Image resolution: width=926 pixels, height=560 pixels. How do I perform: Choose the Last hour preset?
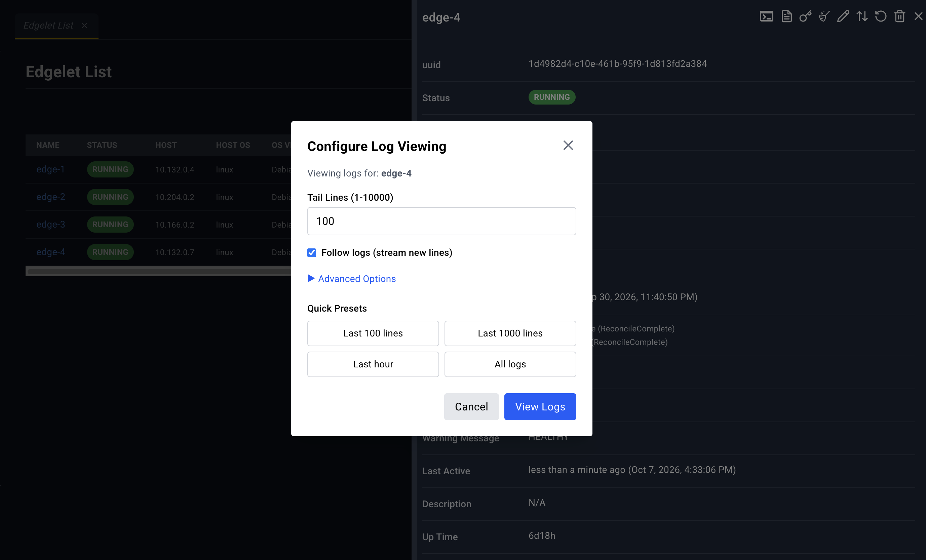[x=373, y=364]
